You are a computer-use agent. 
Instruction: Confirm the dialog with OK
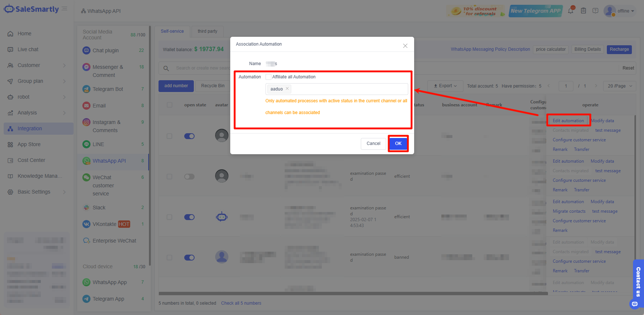tap(398, 144)
